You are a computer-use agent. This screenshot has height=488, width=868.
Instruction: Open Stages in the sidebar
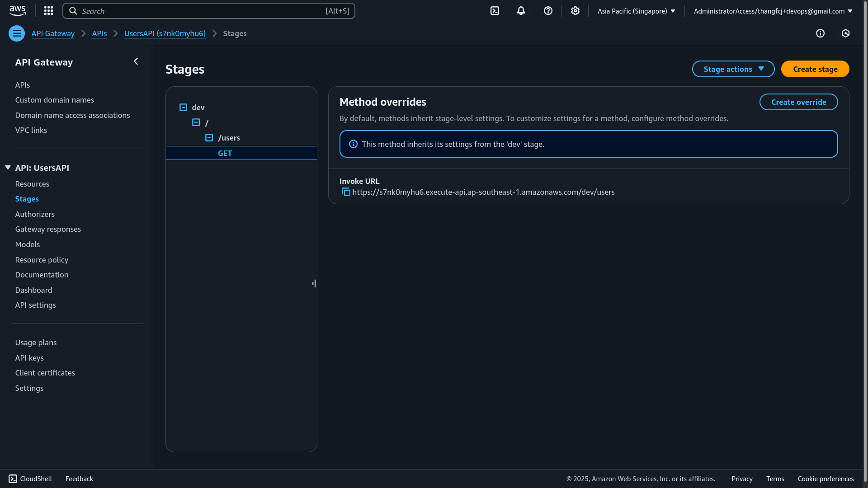point(27,199)
